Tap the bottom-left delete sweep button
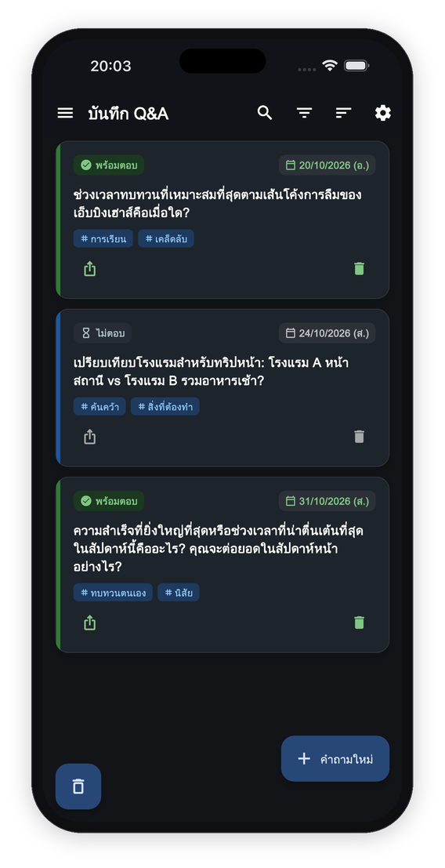 (x=78, y=786)
